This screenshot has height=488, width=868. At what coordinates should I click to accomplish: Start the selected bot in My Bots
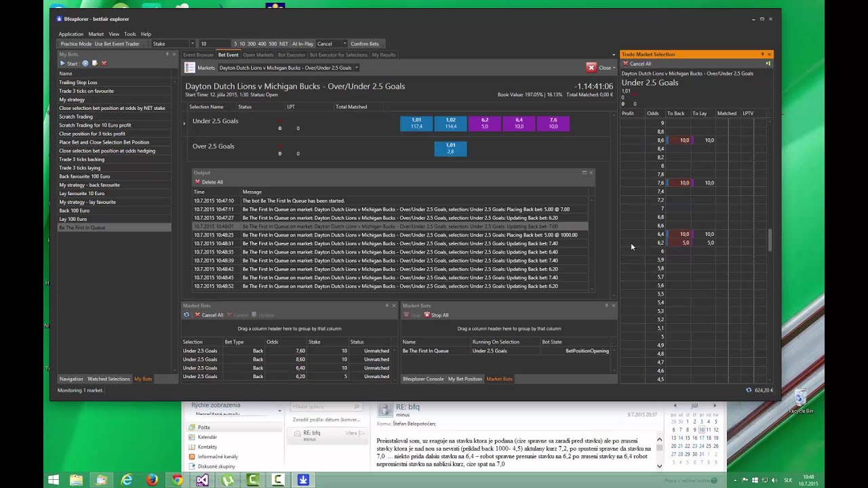pos(68,63)
